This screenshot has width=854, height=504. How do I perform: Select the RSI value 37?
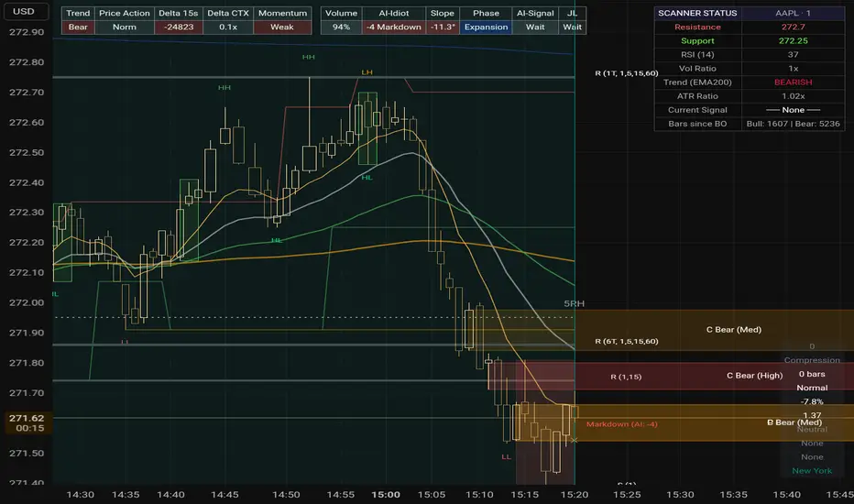[793, 54]
